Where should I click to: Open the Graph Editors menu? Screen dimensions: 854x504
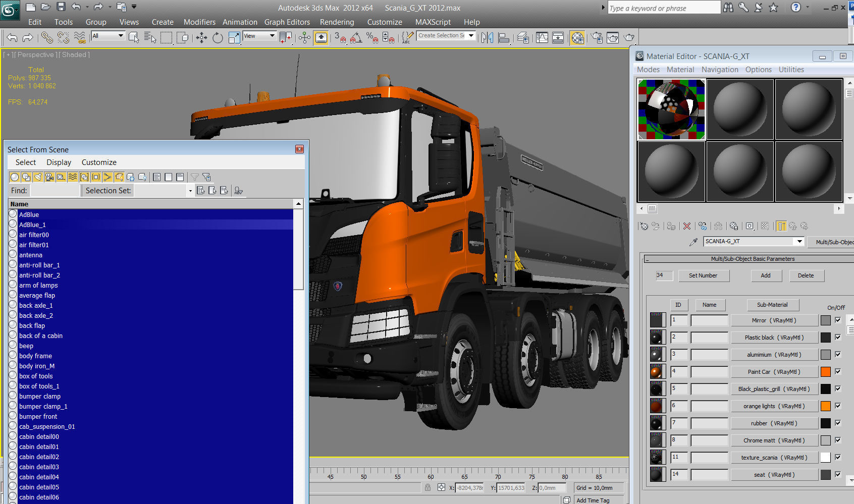tap(287, 22)
